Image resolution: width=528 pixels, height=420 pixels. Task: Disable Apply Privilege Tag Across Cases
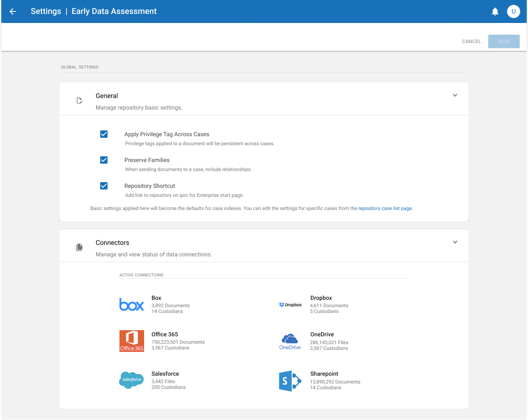click(x=104, y=134)
